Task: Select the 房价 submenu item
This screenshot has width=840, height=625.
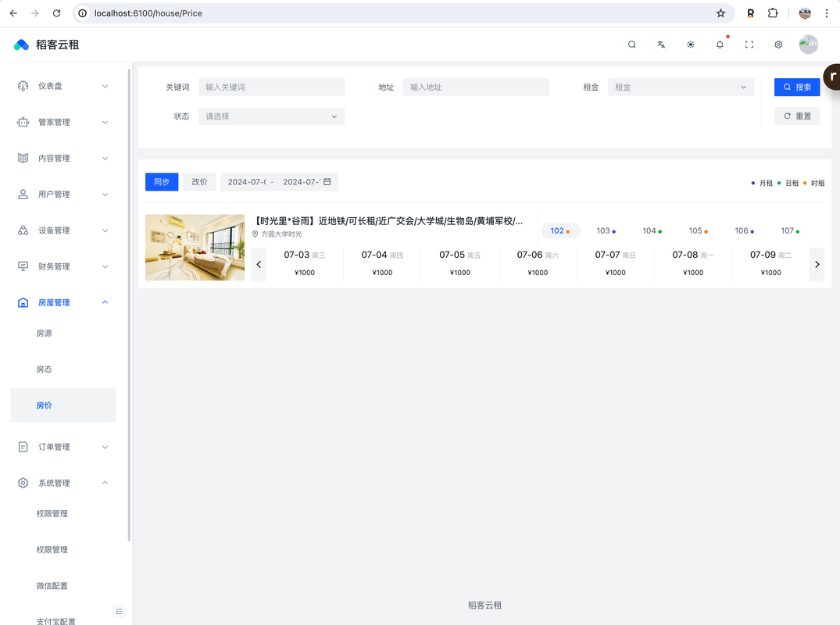Action: pos(63,405)
